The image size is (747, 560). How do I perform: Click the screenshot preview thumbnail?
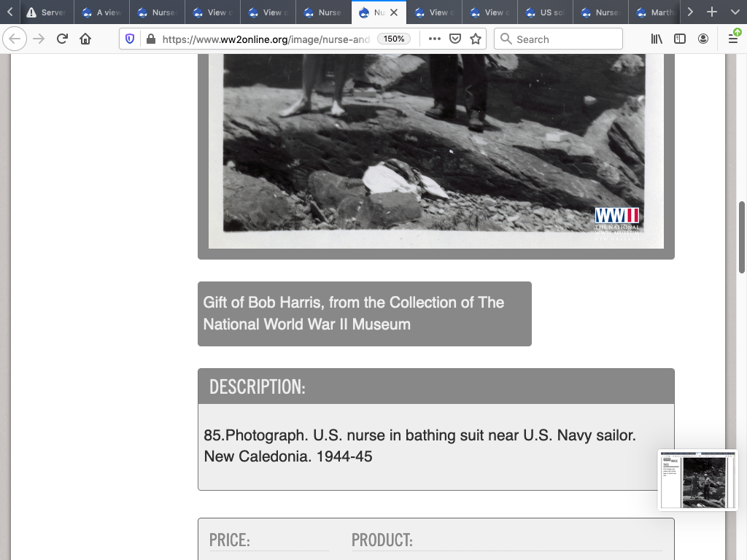(696, 480)
